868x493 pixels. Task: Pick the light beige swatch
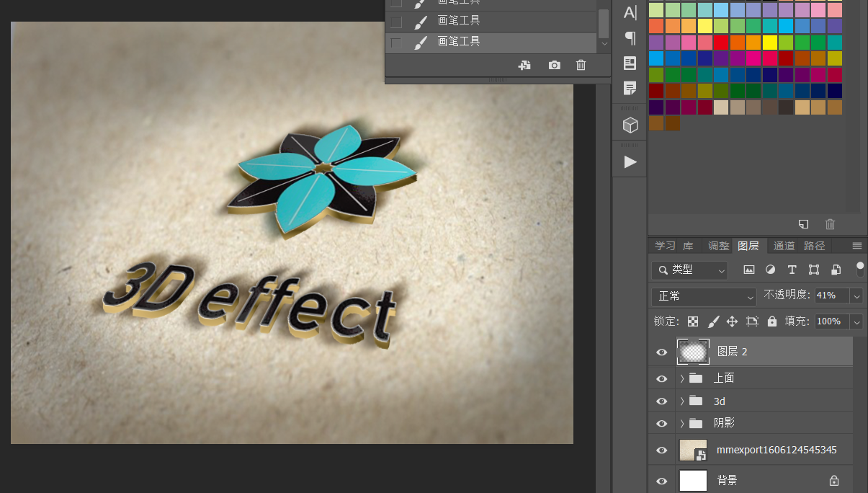(x=721, y=107)
